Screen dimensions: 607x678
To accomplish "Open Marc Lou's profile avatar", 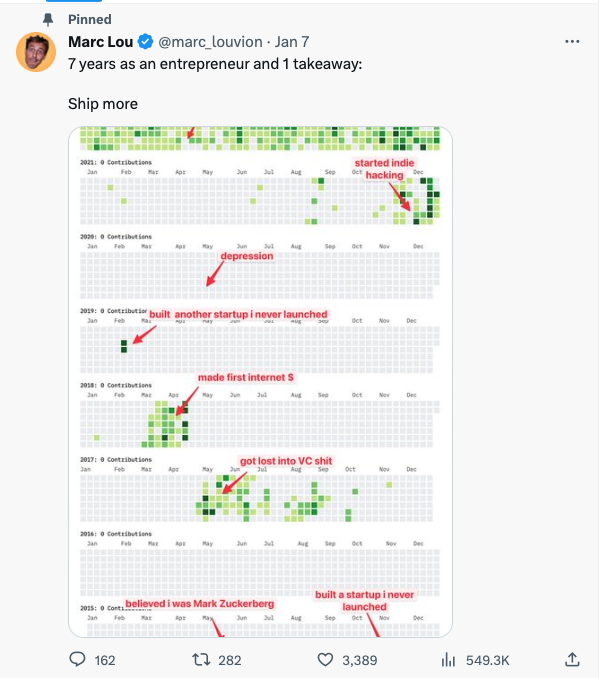I will pyautogui.click(x=36, y=52).
